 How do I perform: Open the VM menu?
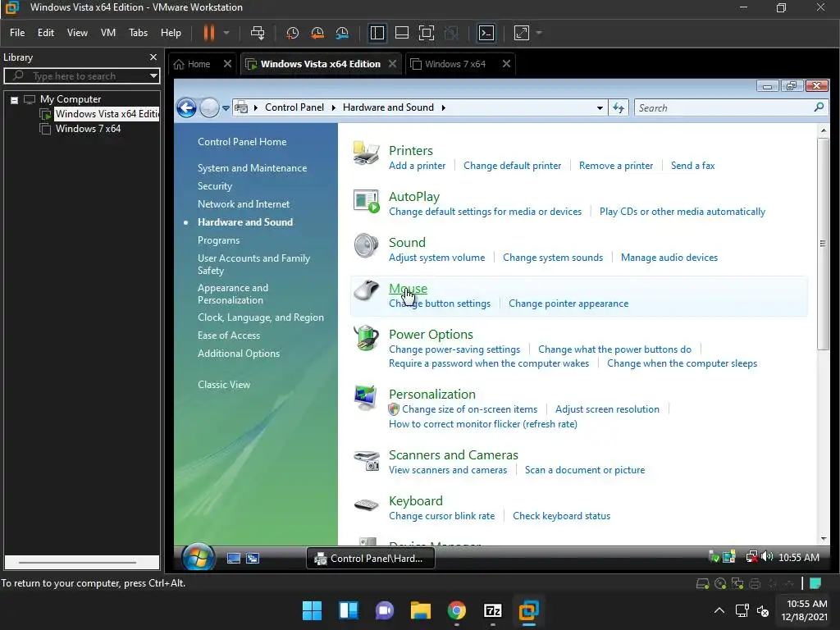point(108,33)
